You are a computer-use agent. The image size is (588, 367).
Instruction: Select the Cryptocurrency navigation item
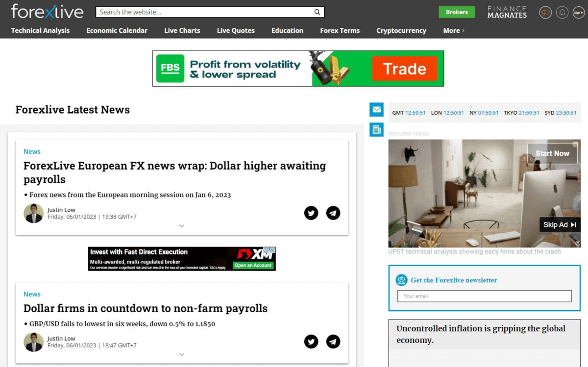point(401,30)
